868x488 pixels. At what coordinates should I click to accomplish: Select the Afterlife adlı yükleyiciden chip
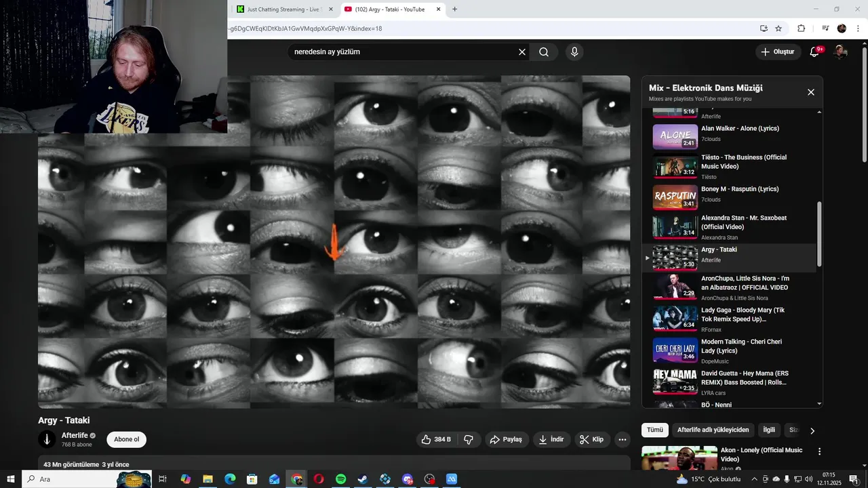(713, 430)
